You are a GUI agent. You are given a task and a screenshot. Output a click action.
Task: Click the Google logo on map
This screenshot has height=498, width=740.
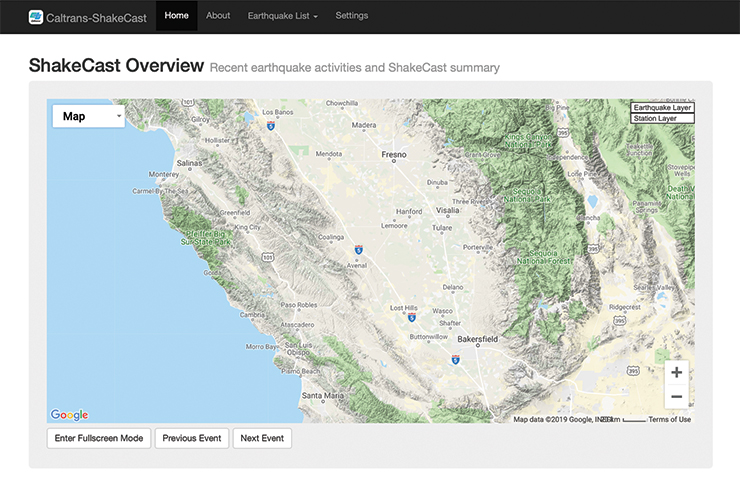click(69, 414)
